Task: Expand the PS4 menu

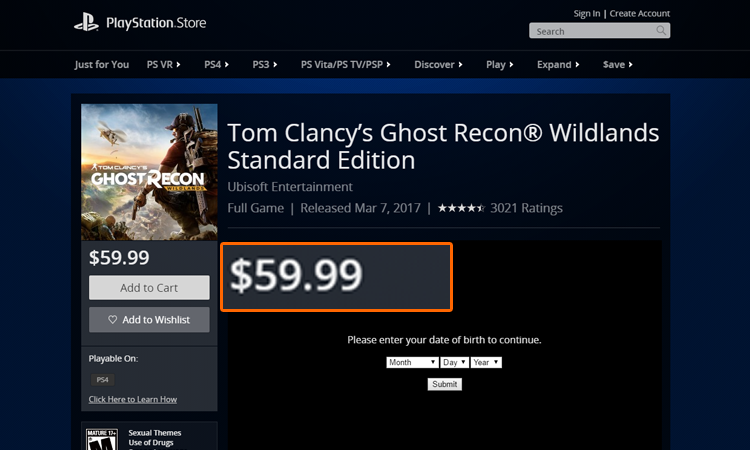Action: pos(216,64)
